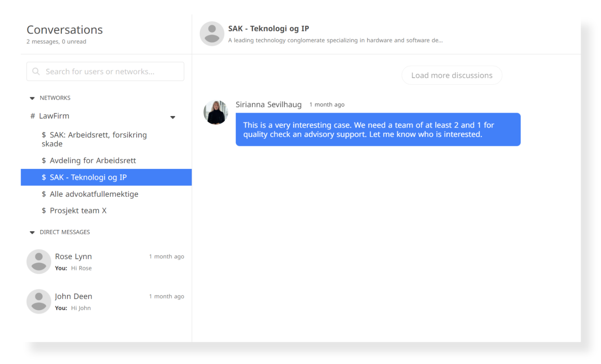Open the John Deen direct message

(105, 301)
